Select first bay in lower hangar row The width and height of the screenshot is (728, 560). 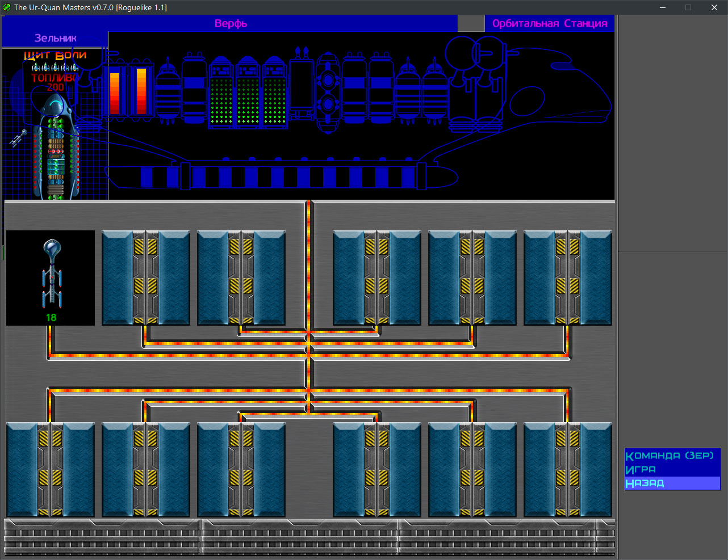pos(51,470)
